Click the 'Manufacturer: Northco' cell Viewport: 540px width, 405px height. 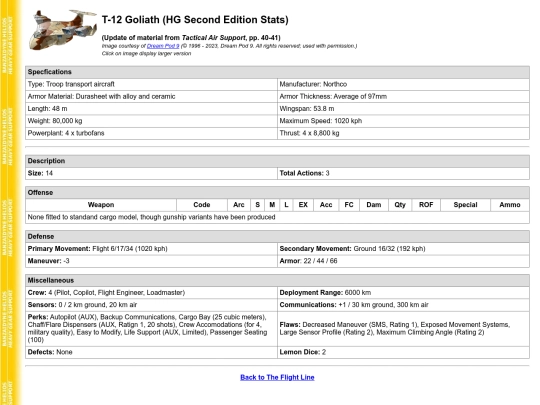[403, 84]
